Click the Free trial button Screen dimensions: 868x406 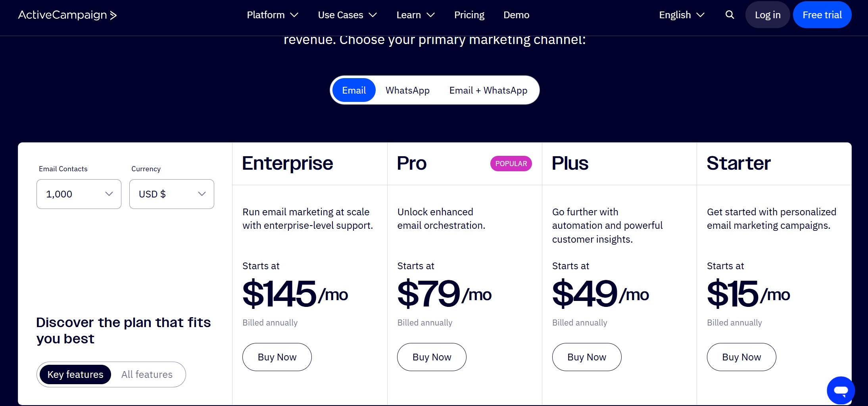(x=822, y=15)
